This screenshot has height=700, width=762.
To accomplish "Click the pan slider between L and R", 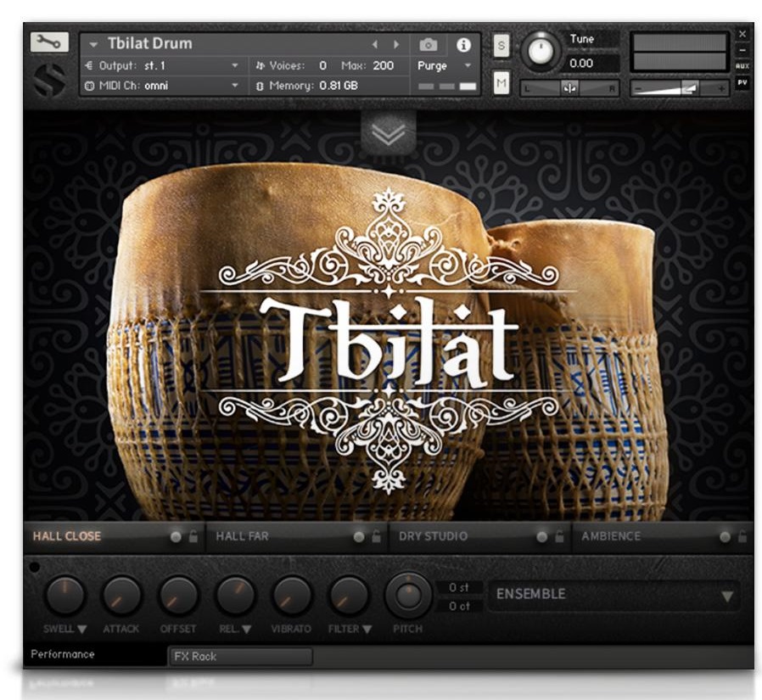I will point(569,88).
